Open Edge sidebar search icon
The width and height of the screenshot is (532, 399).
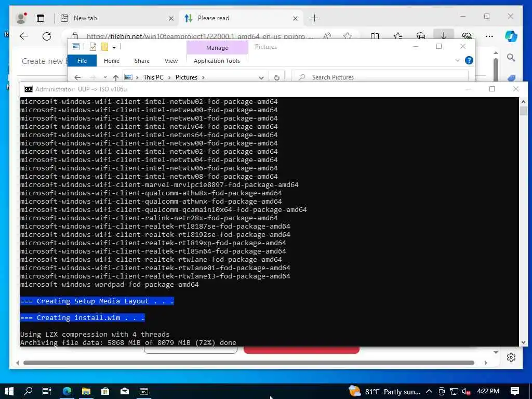tap(511, 58)
